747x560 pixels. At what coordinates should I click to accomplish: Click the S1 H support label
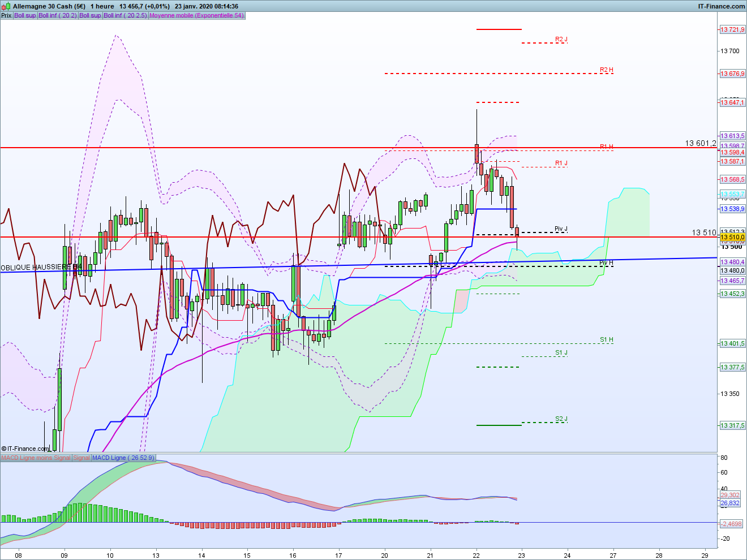pos(607,340)
